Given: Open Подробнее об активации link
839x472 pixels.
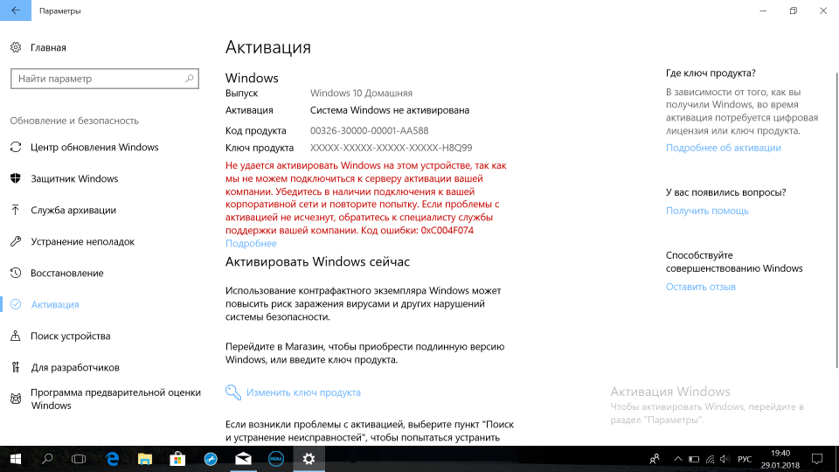Looking at the screenshot, I should tap(723, 148).
